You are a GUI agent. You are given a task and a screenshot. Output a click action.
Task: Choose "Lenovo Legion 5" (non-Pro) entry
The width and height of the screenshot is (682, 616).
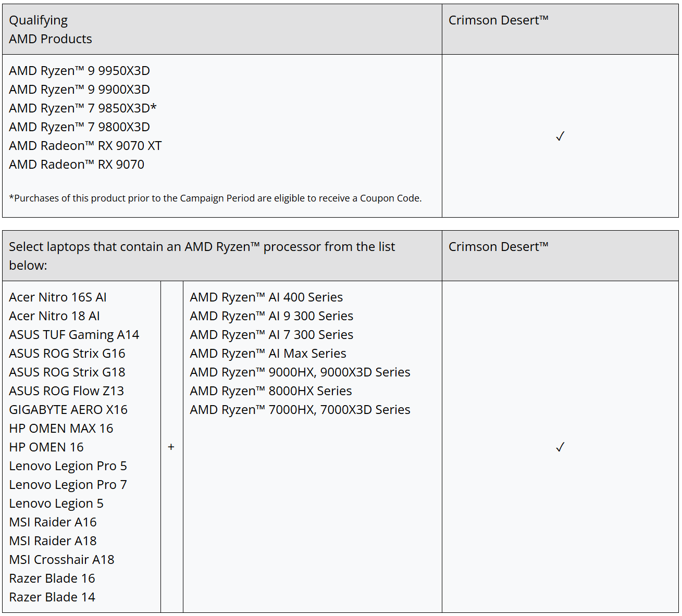tap(56, 504)
